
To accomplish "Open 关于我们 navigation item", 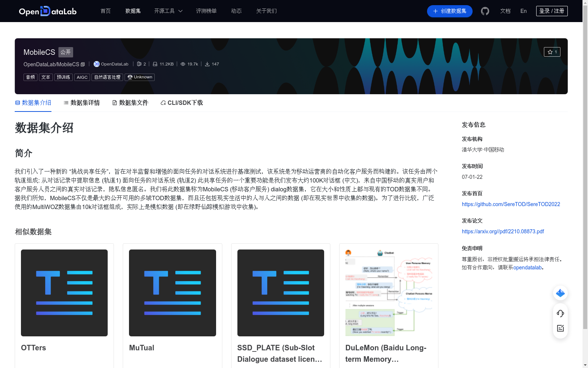I will (x=266, y=11).
